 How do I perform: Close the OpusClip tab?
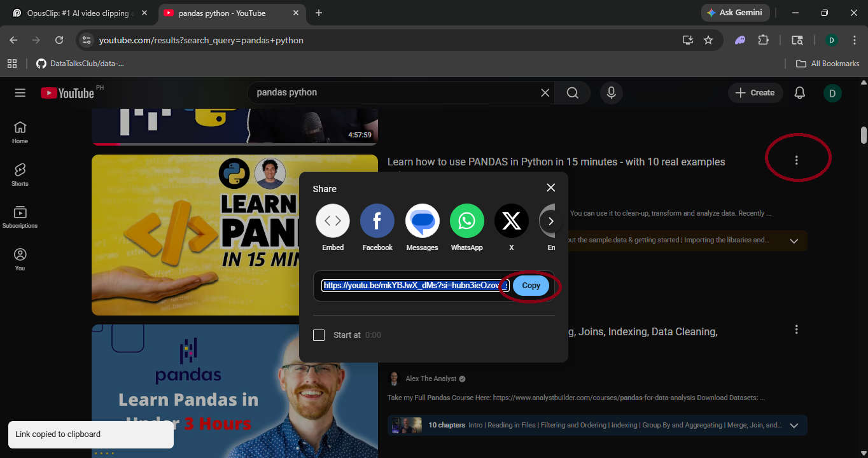(144, 13)
